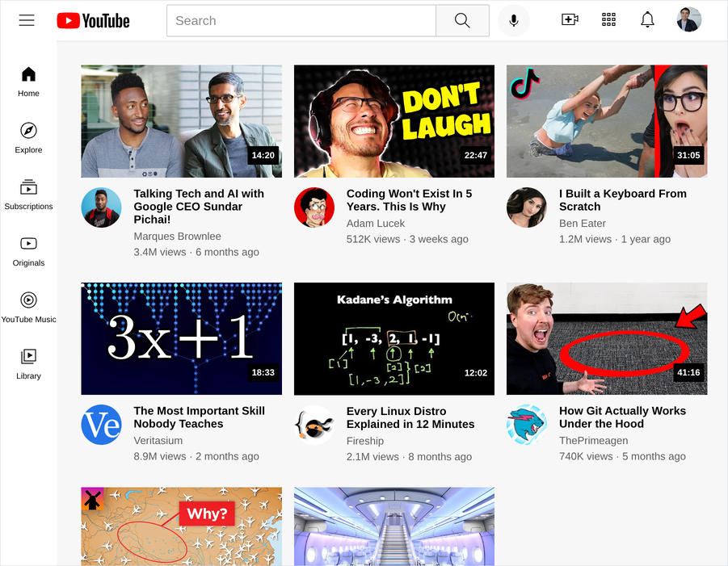Open the channel avatar beside I Built a Keyboard
This screenshot has height=566, width=728.
(x=527, y=208)
